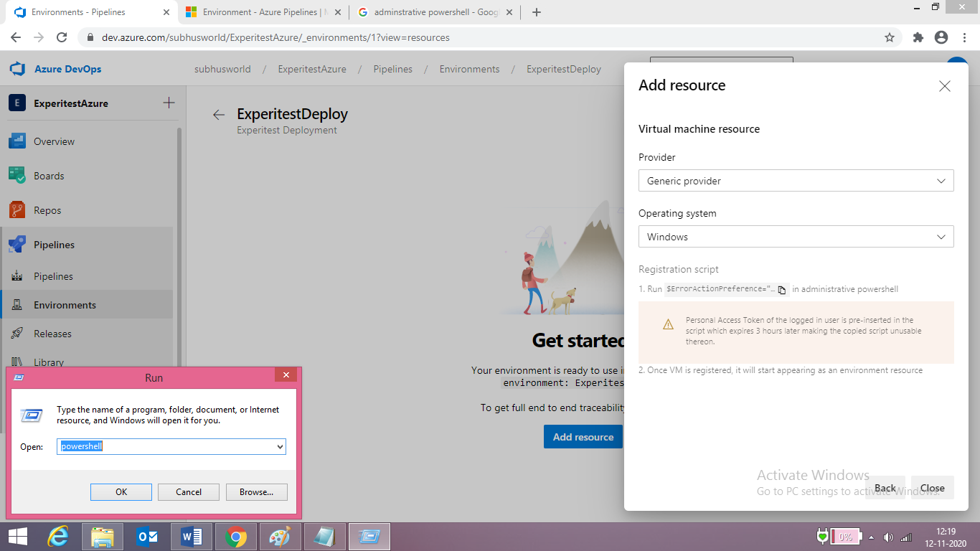Select Run dialog taskbar item
980x551 pixels.
pos(369,537)
